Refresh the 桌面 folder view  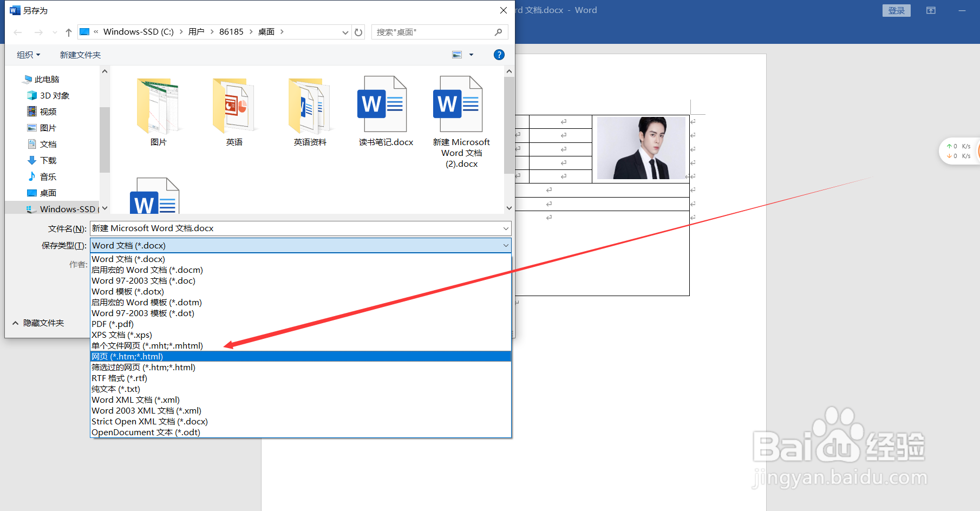tap(358, 32)
